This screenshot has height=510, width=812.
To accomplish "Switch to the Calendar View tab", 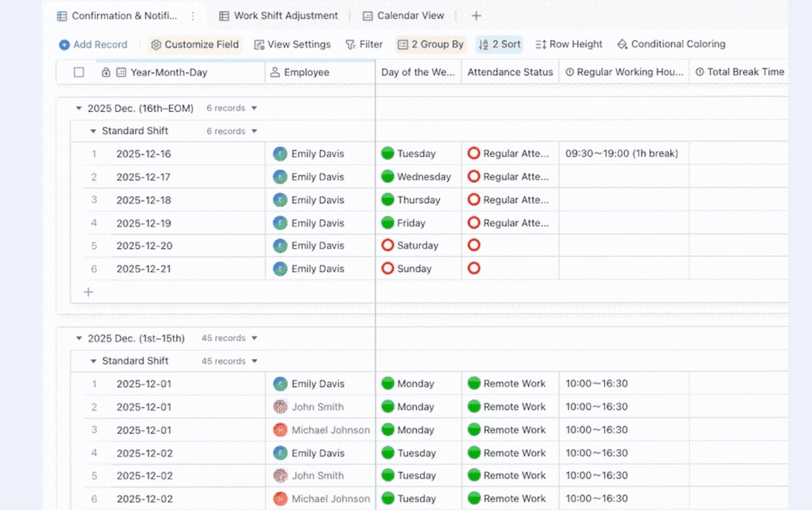I will tap(403, 15).
